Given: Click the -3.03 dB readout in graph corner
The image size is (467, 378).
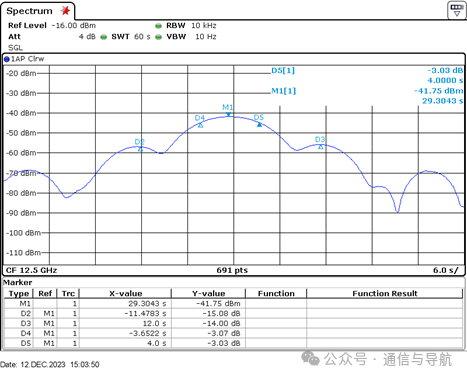Looking at the screenshot, I should click(x=445, y=71).
